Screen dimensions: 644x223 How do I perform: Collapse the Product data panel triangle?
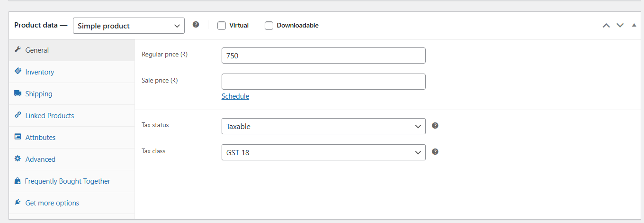[x=634, y=25]
